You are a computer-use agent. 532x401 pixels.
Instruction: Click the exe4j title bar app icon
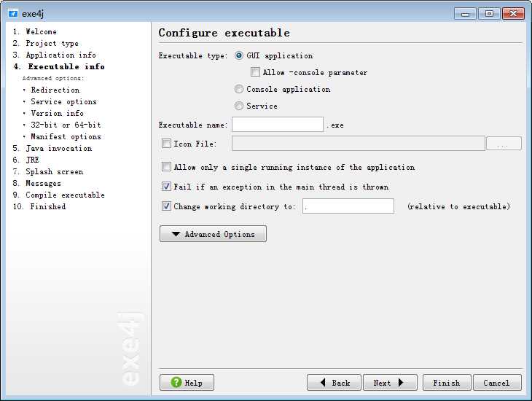coord(13,14)
